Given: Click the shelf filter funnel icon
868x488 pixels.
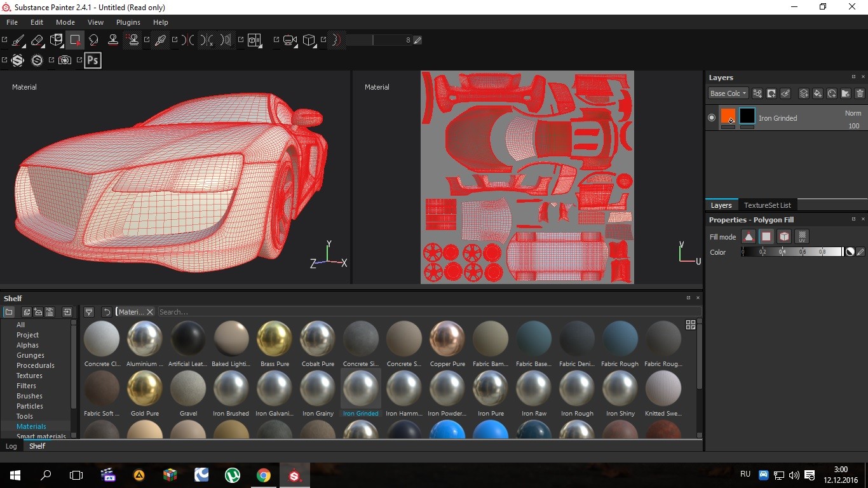Looking at the screenshot, I should 89,312.
